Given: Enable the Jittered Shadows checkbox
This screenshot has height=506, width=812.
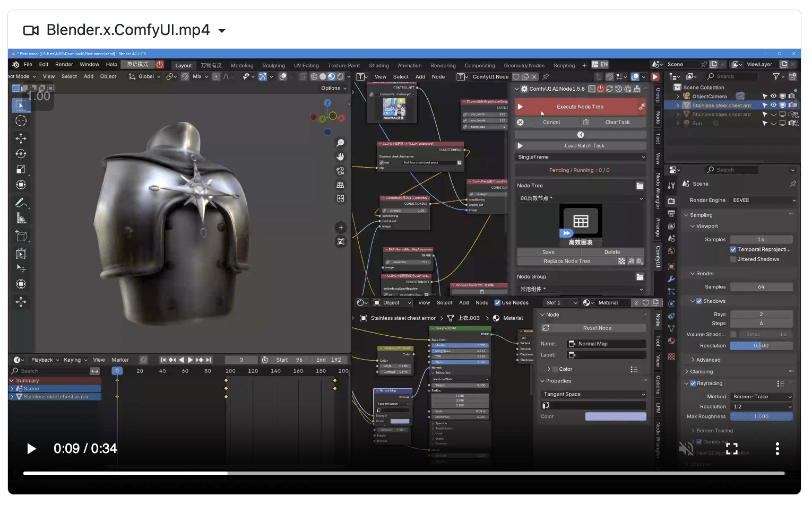Looking at the screenshot, I should pyautogui.click(x=733, y=259).
